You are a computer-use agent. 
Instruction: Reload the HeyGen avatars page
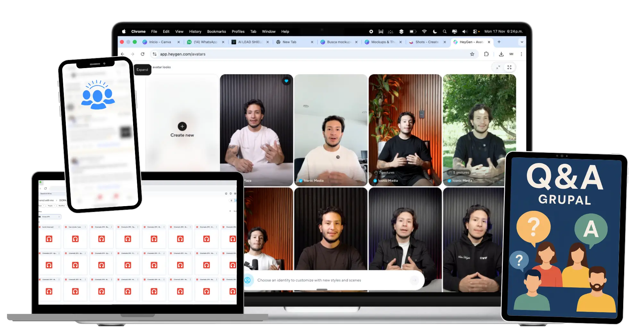point(142,54)
